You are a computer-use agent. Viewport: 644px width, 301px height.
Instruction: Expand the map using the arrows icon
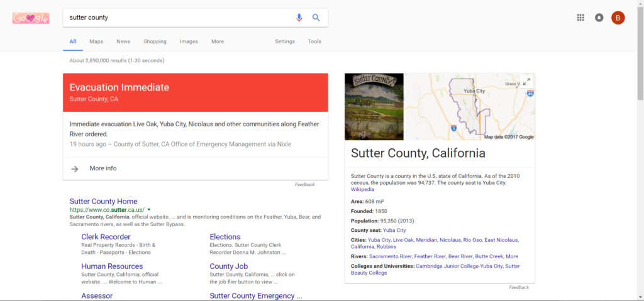click(526, 81)
